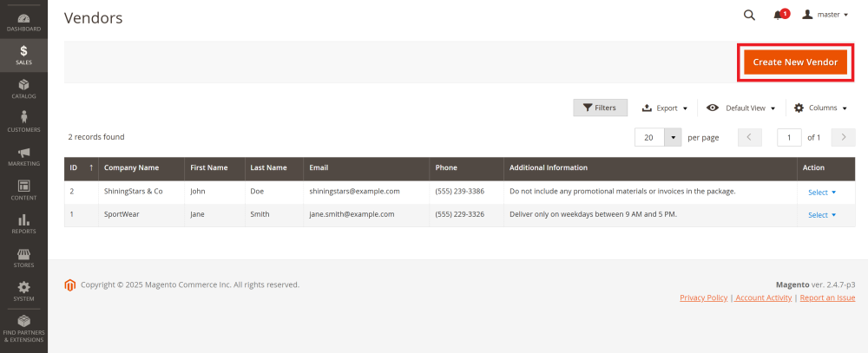868x353 pixels.
Task: Click the page number input field
Action: [789, 138]
